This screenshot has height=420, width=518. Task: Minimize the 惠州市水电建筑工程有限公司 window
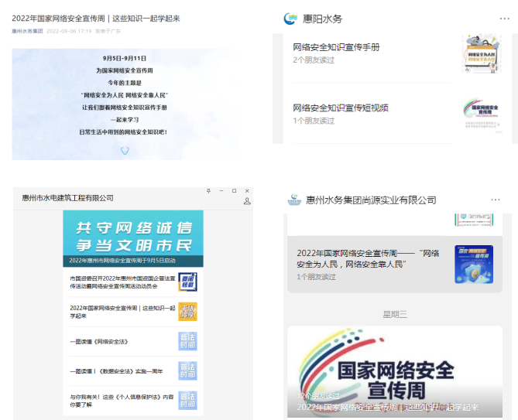coord(221,190)
